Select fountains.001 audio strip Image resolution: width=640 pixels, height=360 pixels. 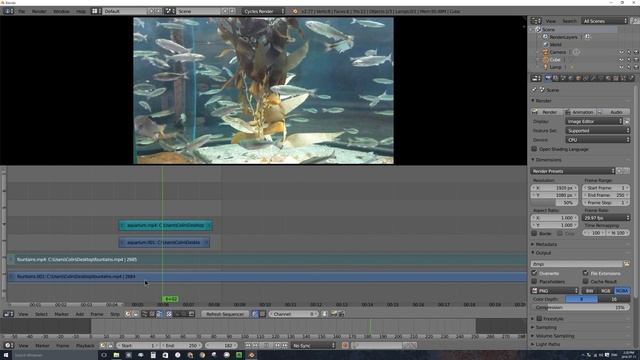click(267, 276)
